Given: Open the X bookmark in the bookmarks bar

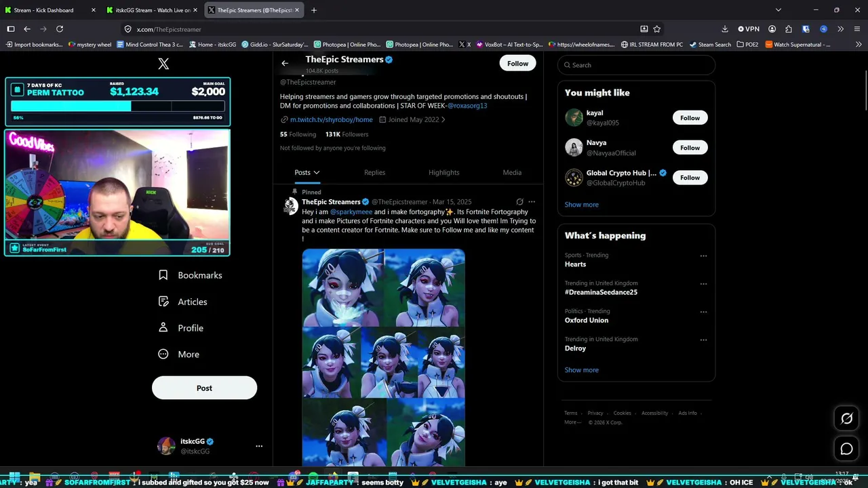Looking at the screenshot, I should coord(465,45).
